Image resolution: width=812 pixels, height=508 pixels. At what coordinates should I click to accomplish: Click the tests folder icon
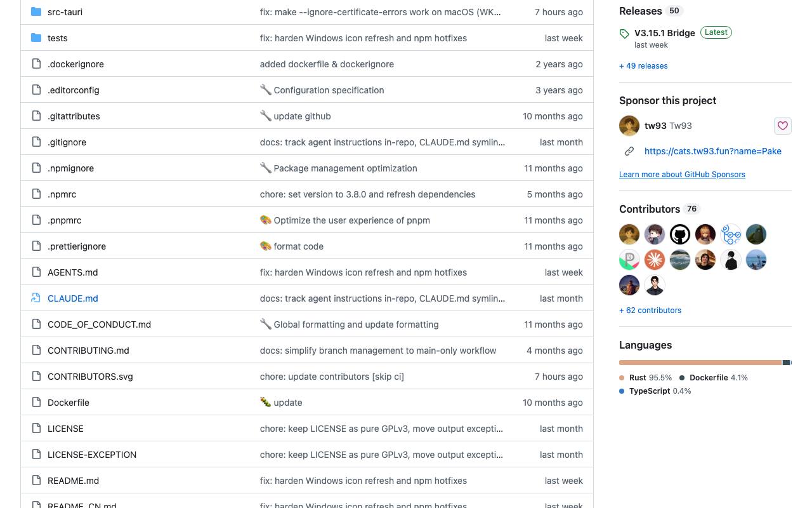36,38
